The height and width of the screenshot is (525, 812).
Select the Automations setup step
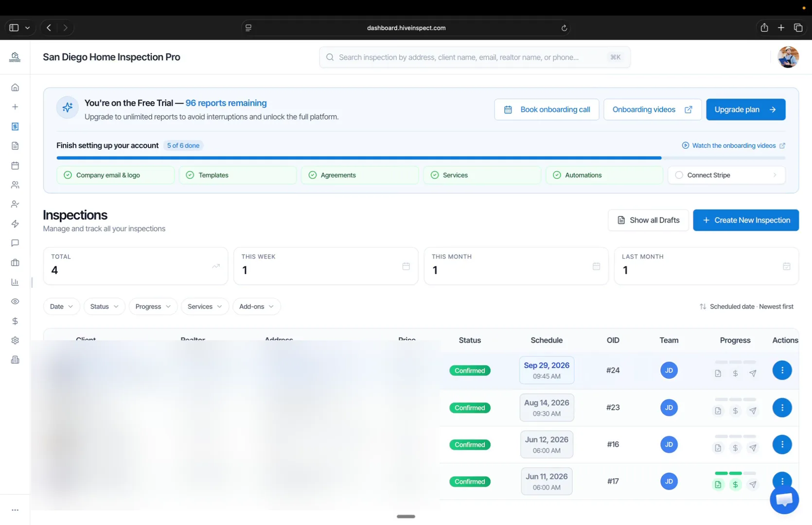tap(604, 175)
